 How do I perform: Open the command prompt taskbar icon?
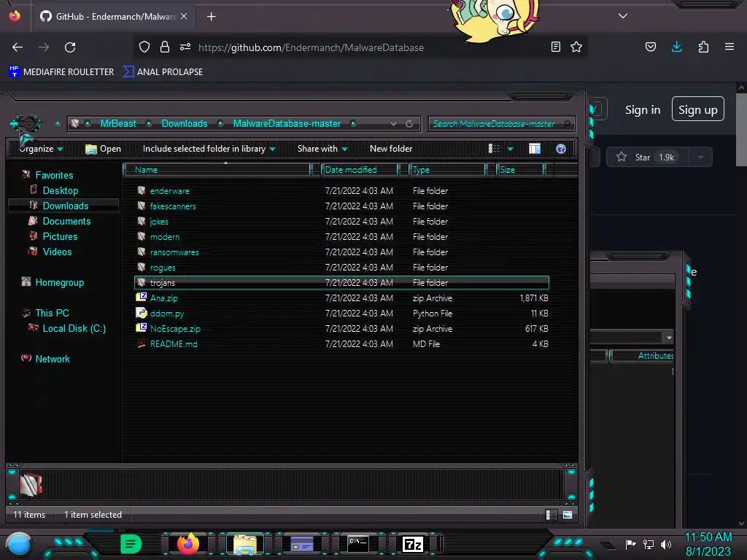click(357, 544)
